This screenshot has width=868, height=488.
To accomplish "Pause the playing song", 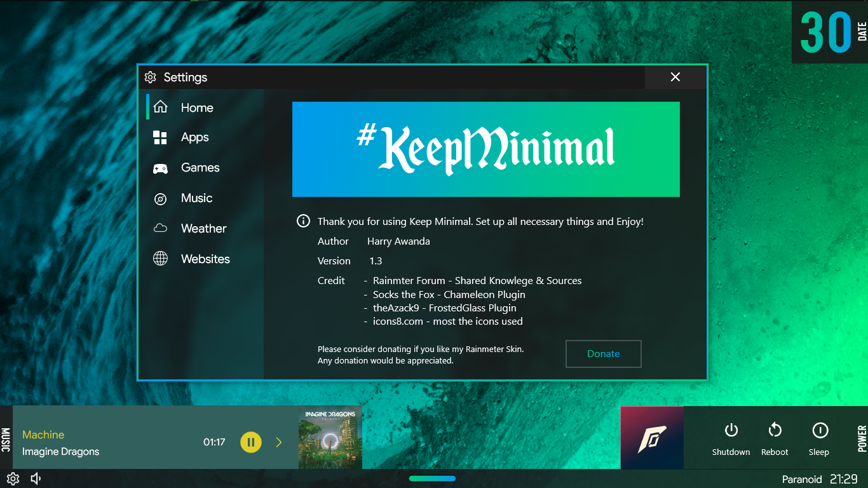I will [x=251, y=442].
